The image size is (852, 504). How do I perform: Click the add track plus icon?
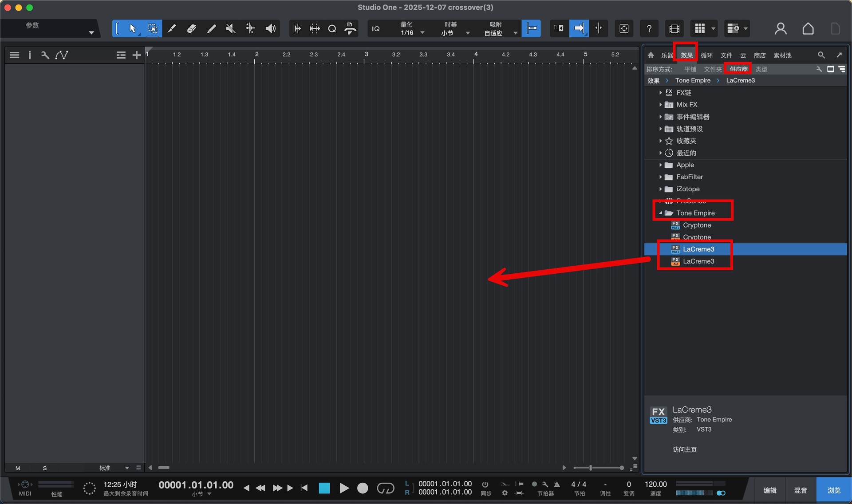click(x=136, y=55)
